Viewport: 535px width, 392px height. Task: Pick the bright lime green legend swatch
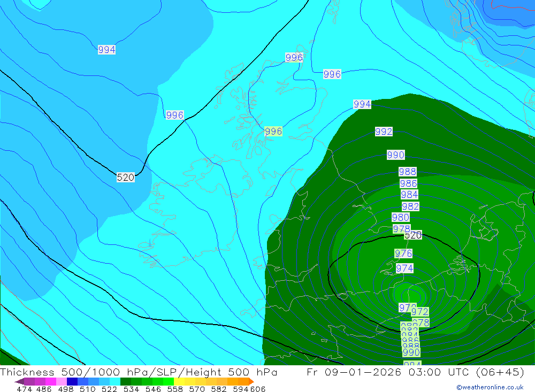pos(169,381)
